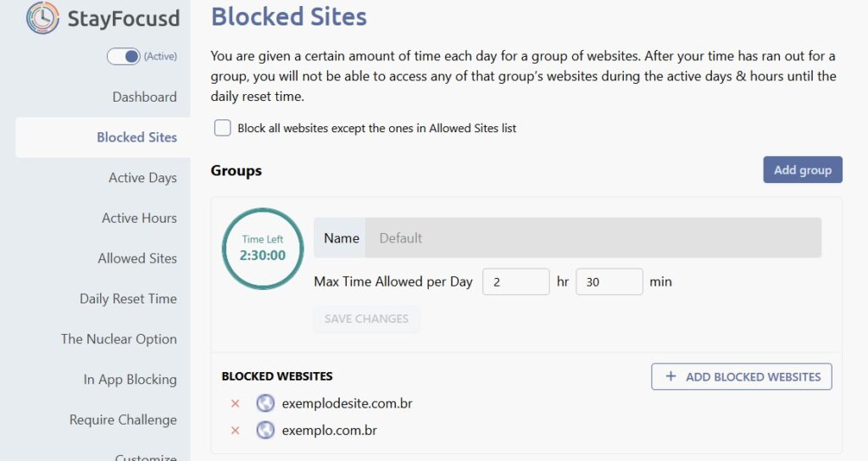The width and height of the screenshot is (868, 461).
Task: Click the SAVE CHANGES button
Action: click(366, 319)
